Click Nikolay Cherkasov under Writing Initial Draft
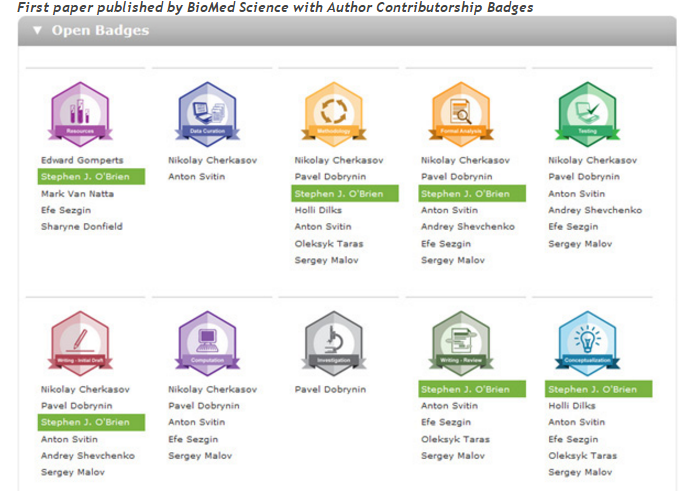The image size is (689, 491). 85,389
